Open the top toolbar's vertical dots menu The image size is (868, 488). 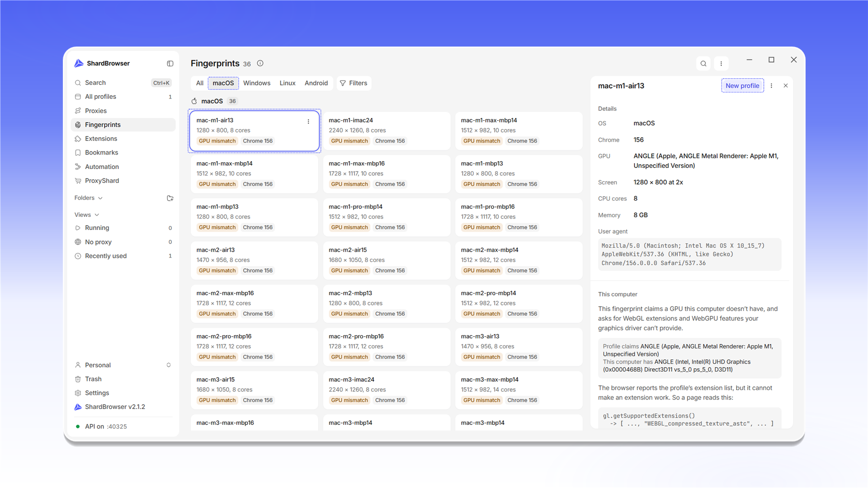pos(721,64)
